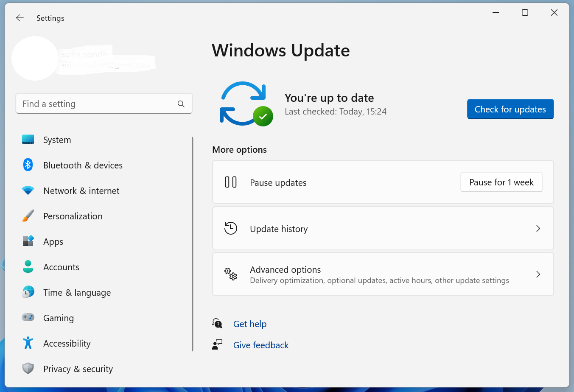The height and width of the screenshot is (392, 574).
Task: Click the Accounts person icon
Action: (28, 267)
